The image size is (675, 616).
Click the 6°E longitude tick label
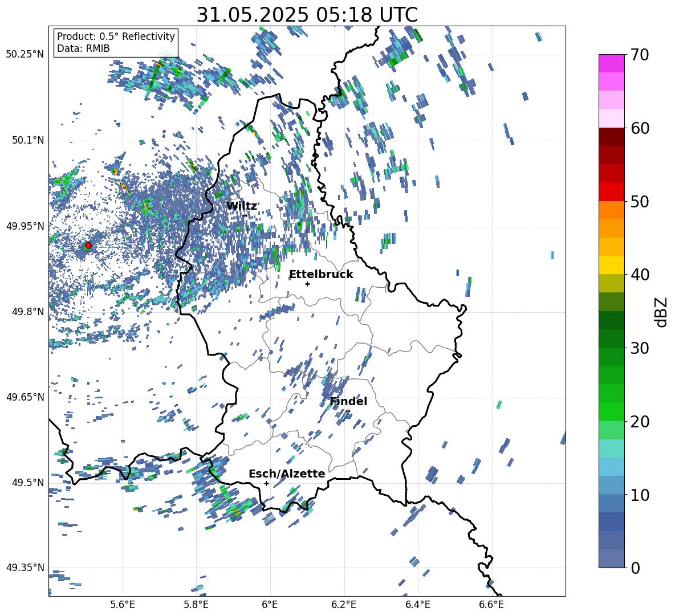(270, 605)
